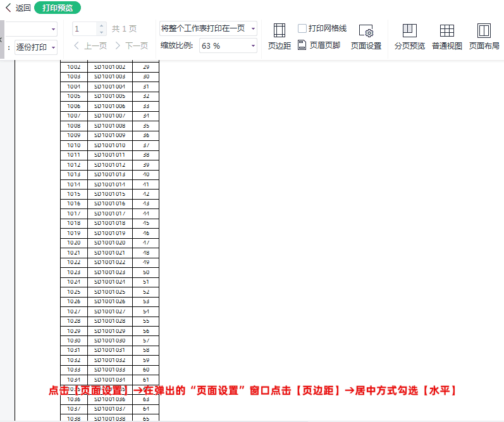504x422 pixels.
Task: Click value 29 in preview table
Action: pyautogui.click(x=146, y=67)
